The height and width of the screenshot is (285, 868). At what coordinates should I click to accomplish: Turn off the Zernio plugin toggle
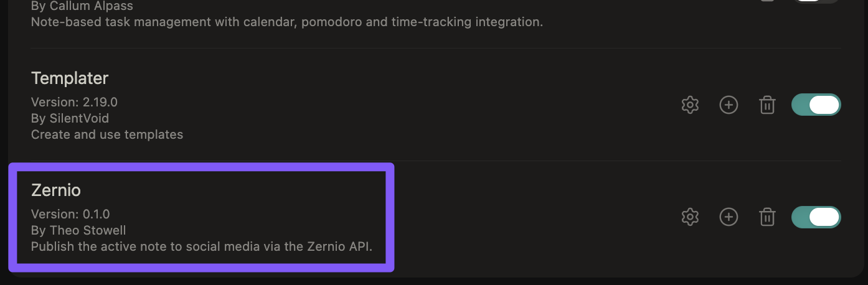pos(816,217)
